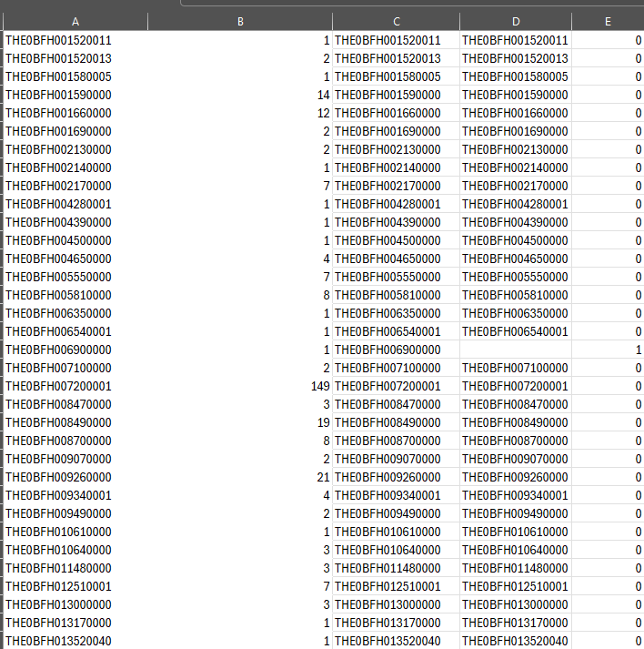
Task: Click THE0BFH009260000 in column A
Action: coord(75,477)
